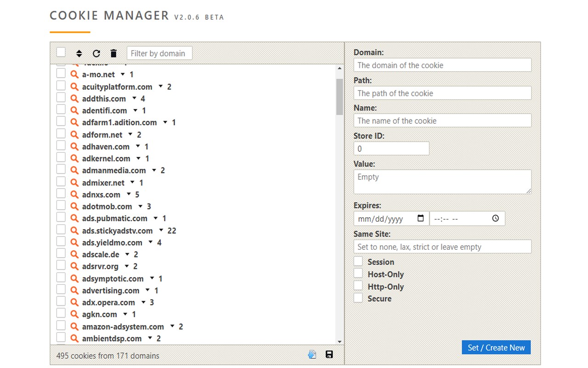The height and width of the screenshot is (368, 588).
Task: Click the import cookies icon in footer
Action: [312, 355]
